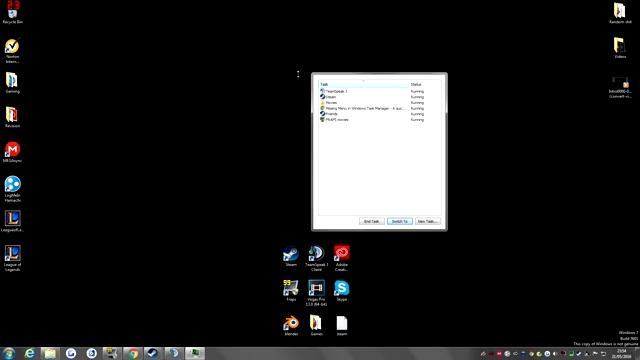The image size is (640, 360).
Task: Sort by the Task column header
Action: [364, 84]
